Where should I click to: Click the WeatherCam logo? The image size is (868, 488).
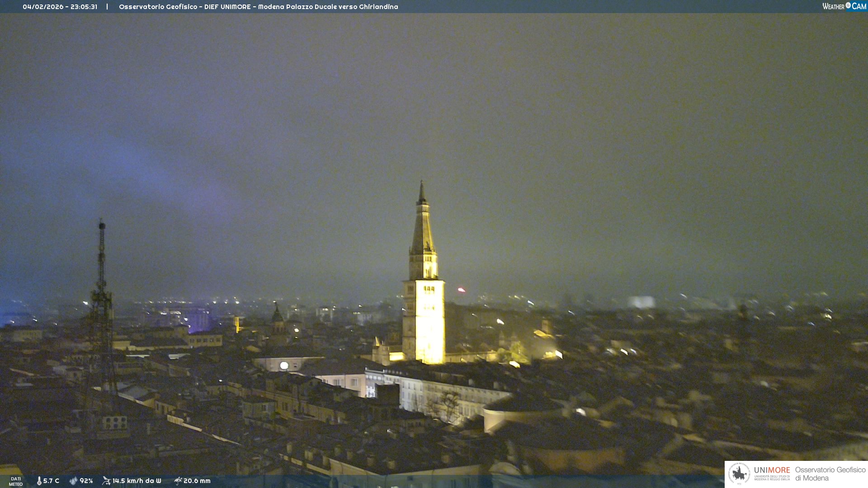tap(844, 6)
